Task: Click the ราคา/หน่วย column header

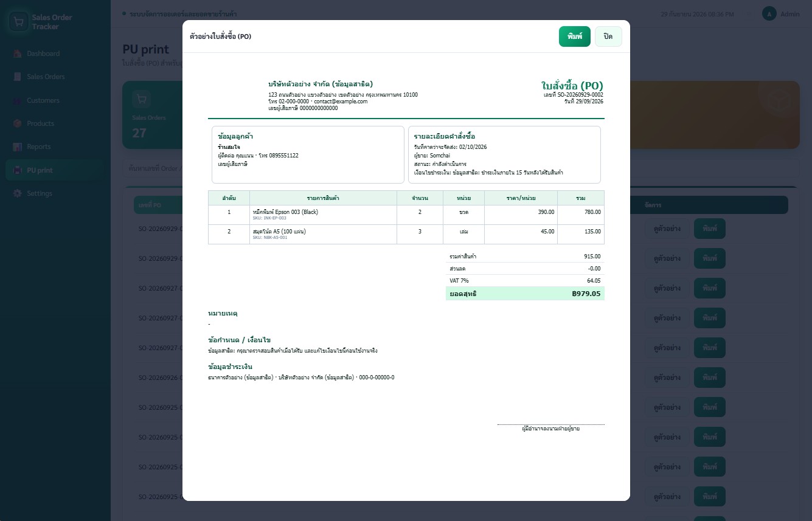Action: 521,198
